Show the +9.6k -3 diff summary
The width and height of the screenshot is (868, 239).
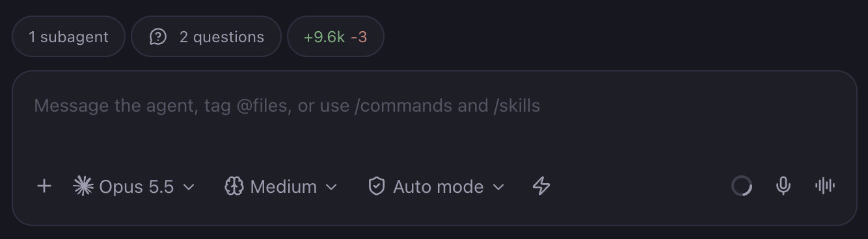[x=336, y=37]
